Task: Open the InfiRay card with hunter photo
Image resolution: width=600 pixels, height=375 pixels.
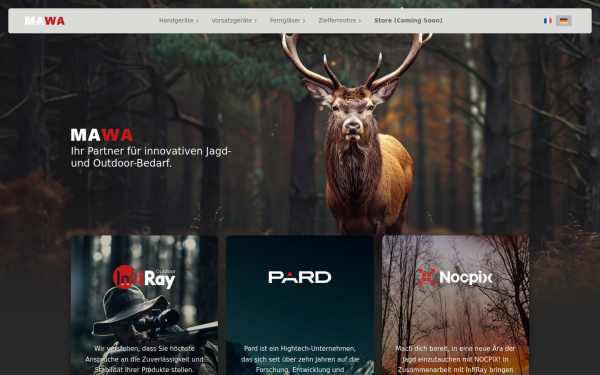Action: click(145, 305)
